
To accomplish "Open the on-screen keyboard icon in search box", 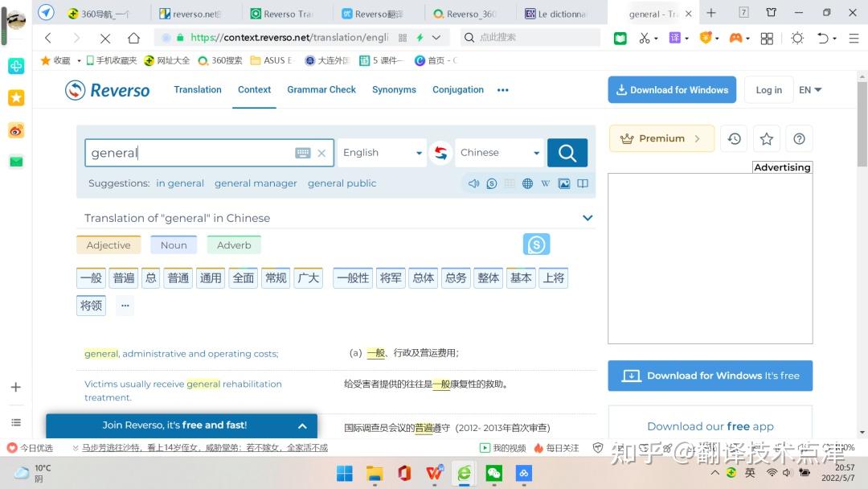I will click(x=302, y=152).
